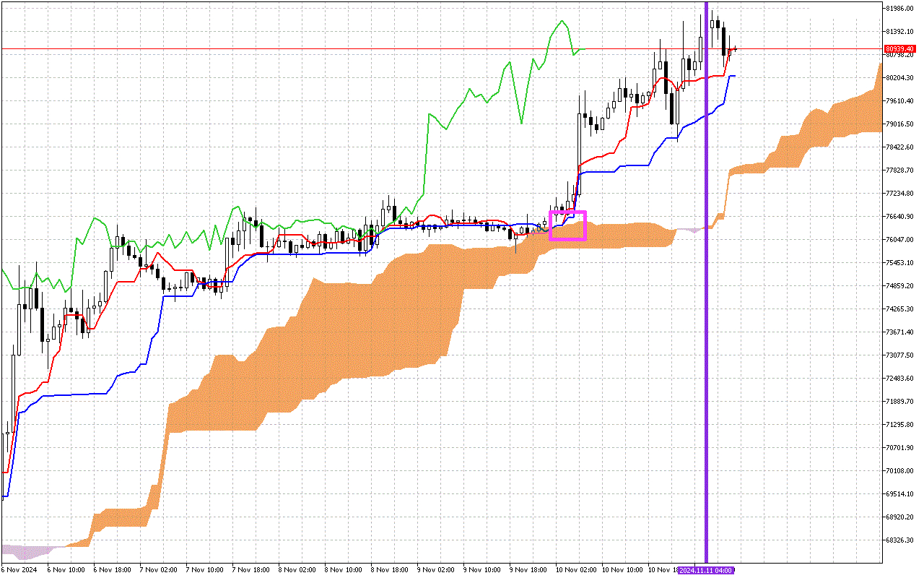
Task: Click the 6 Nov 10:00 time label
Action: [66, 570]
